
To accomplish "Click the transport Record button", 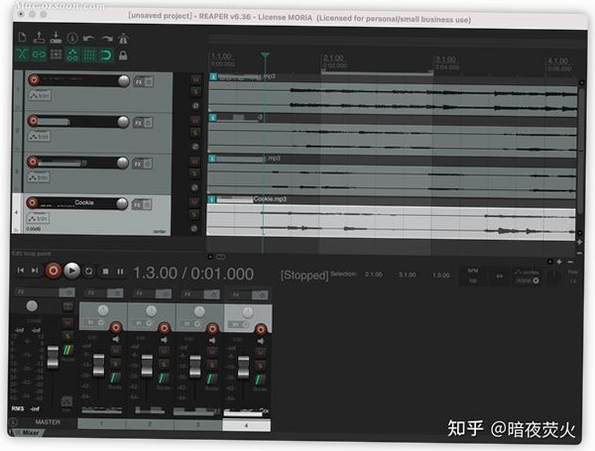I will pos(54,270).
